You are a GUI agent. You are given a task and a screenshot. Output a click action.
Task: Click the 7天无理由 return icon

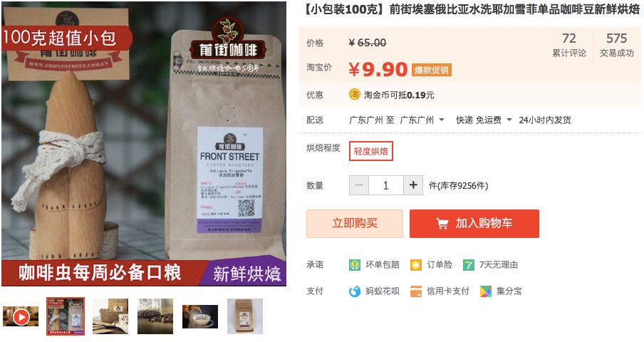[469, 265]
